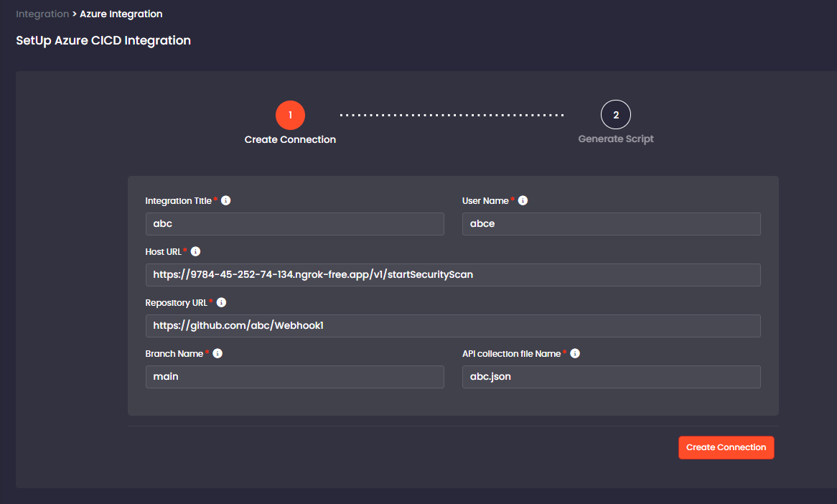Focus the Host URL input field

click(x=453, y=275)
